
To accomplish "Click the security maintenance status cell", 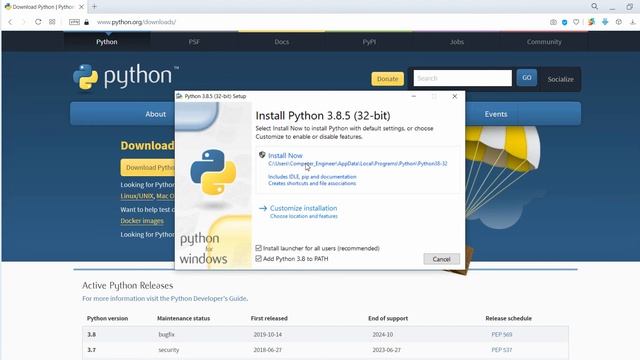I will click(169, 350).
